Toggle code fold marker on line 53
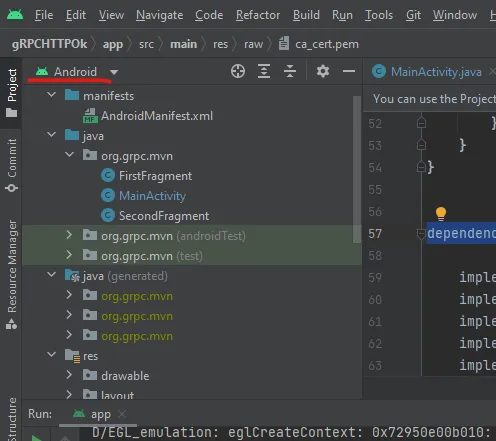The width and height of the screenshot is (496, 441). click(x=421, y=145)
